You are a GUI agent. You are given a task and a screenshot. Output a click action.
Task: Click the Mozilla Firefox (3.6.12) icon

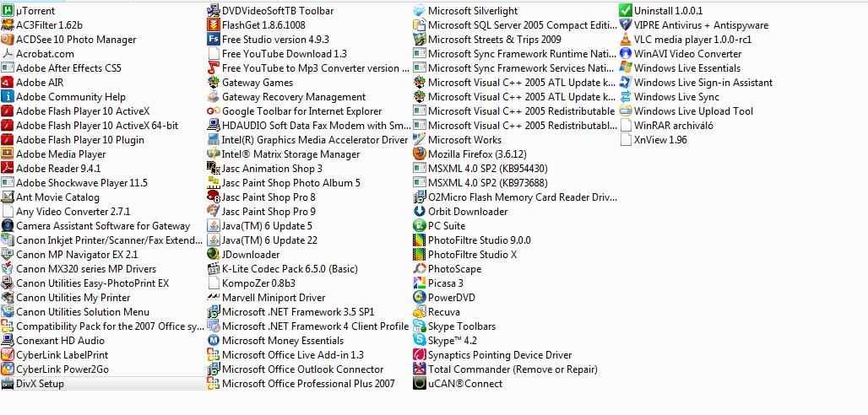[419, 154]
